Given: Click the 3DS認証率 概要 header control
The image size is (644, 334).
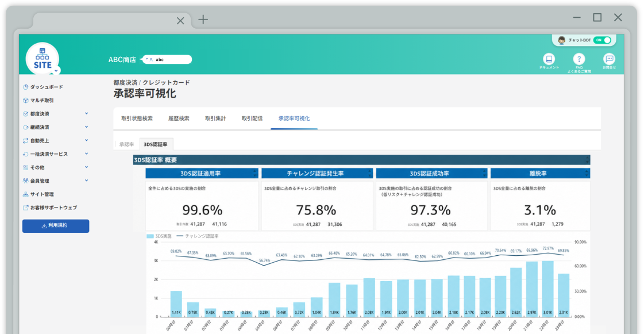Looking at the screenshot, I should click(587, 160).
